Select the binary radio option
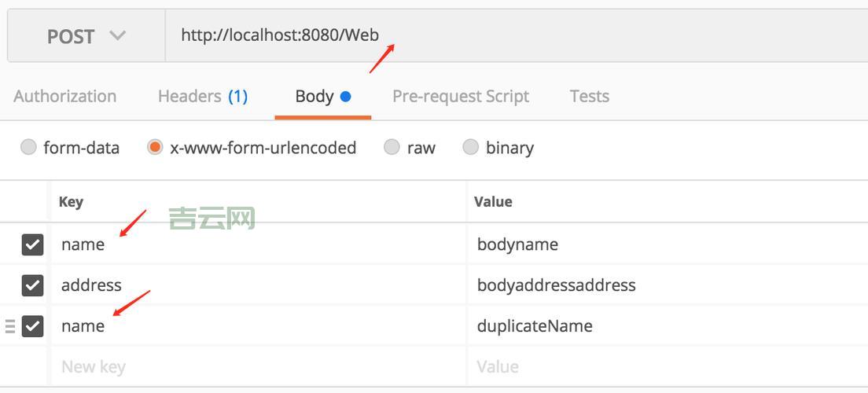868x393 pixels. click(470, 148)
